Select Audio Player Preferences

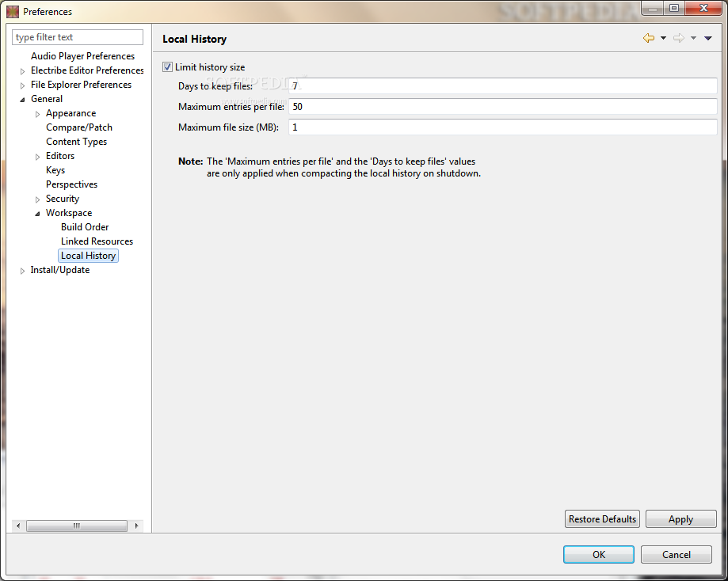[82, 56]
